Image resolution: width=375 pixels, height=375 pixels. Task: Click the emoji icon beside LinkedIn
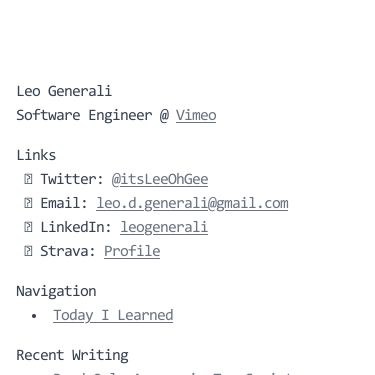pyautogui.click(x=28, y=227)
